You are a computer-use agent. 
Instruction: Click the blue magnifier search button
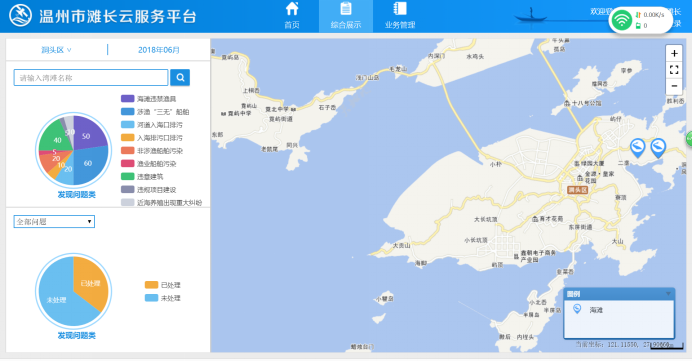point(180,77)
